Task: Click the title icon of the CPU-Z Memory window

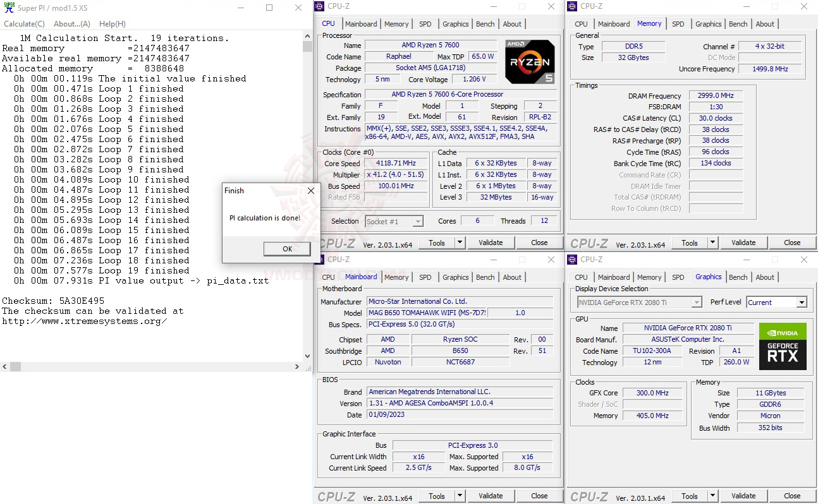Action: point(573,6)
